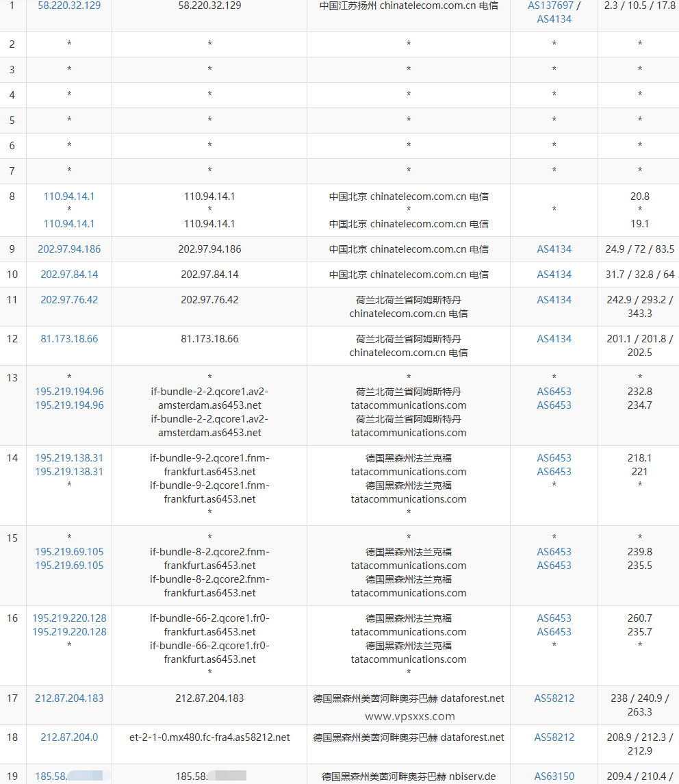Screen dimensions: 679x784
Task: Click the 81.173.18.66 IP link
Action: pos(69,339)
